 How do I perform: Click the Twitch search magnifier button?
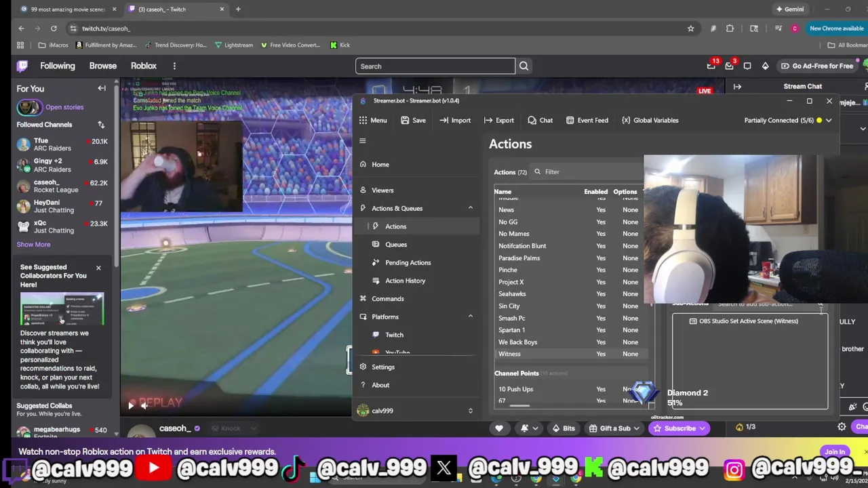524,66
